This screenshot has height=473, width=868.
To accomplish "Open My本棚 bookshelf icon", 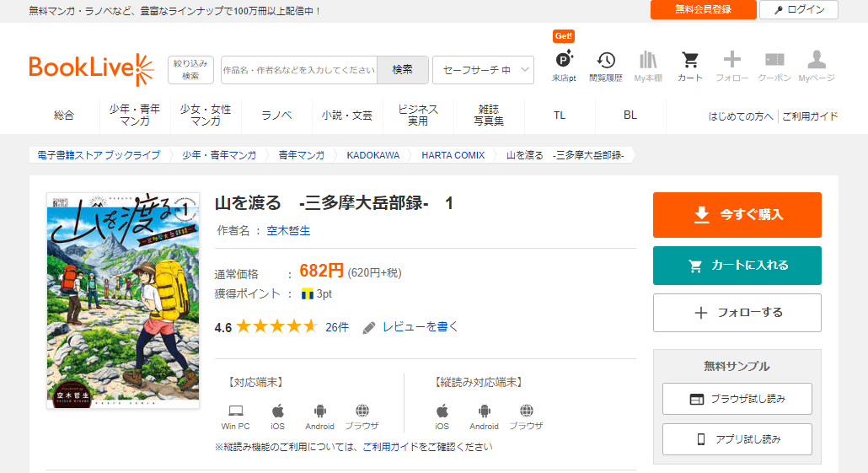I will [x=647, y=61].
